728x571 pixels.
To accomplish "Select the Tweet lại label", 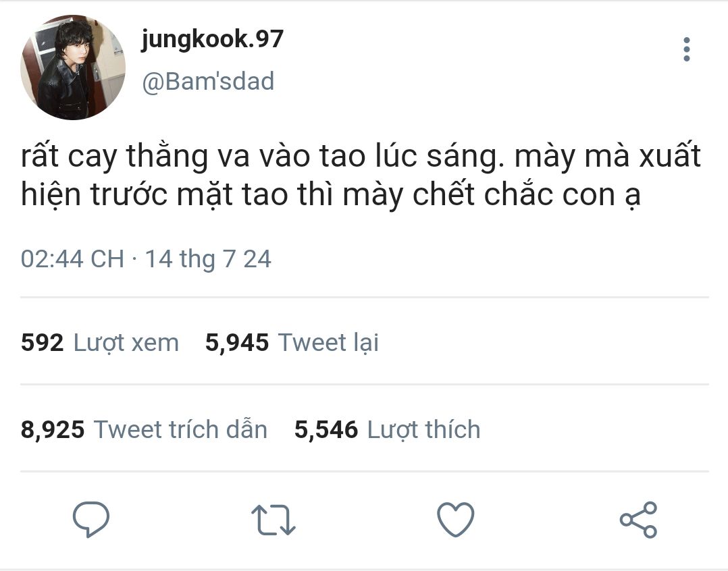I will pos(328,343).
